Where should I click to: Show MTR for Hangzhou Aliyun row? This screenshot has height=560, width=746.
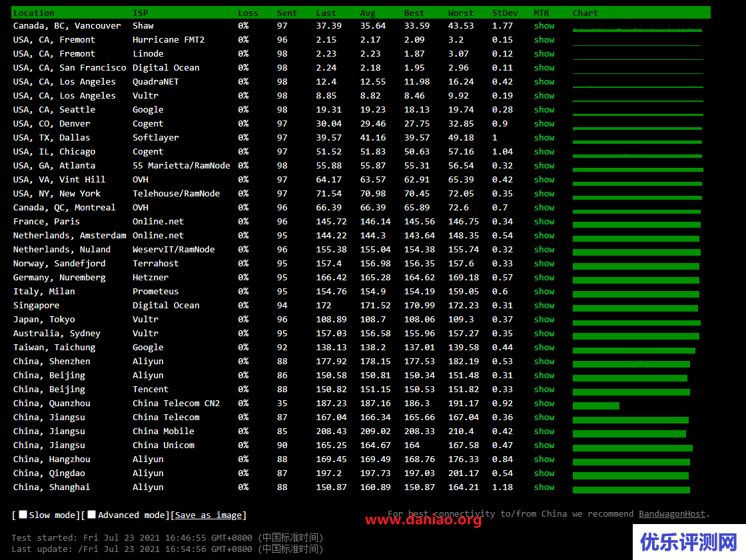544,459
